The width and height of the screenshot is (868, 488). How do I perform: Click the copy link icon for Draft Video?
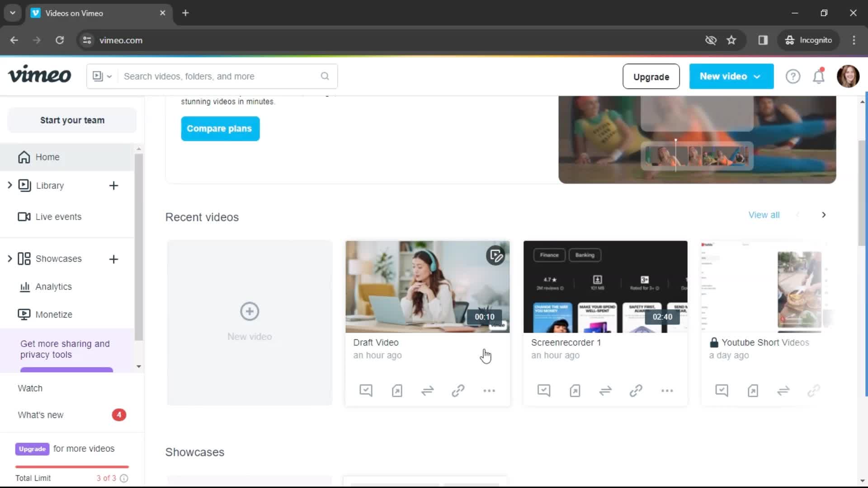(458, 390)
